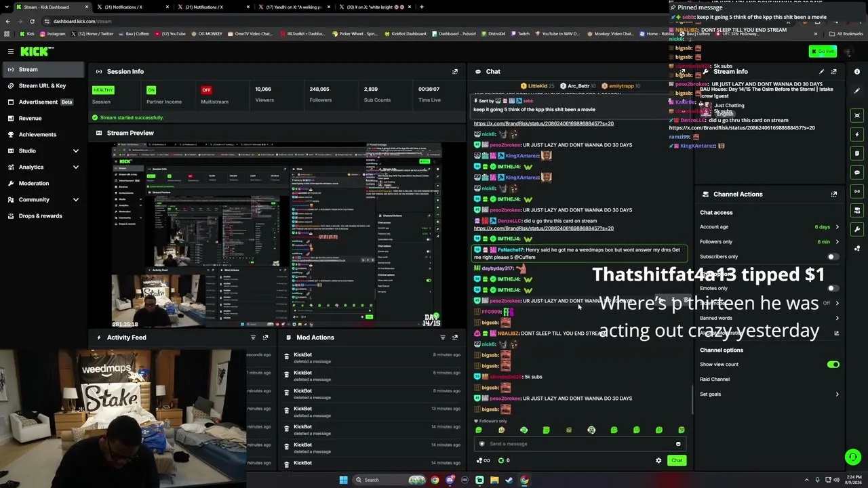Expand the Community sidebar section
Image resolution: width=868 pixels, height=488 pixels.
click(x=76, y=200)
